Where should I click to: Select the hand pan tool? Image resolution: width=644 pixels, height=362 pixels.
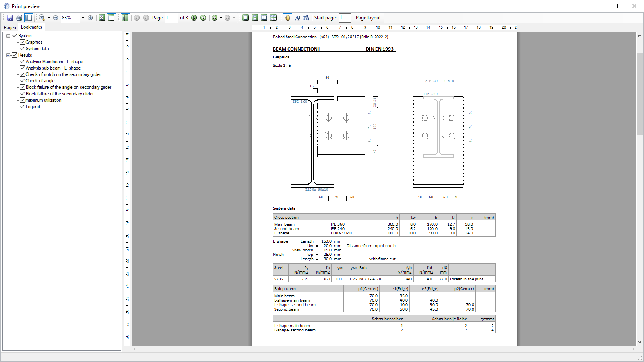pyautogui.click(x=287, y=18)
